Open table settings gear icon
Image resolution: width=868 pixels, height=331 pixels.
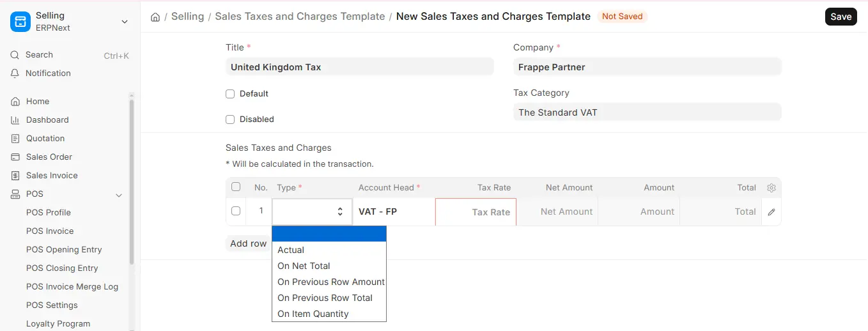click(x=771, y=188)
